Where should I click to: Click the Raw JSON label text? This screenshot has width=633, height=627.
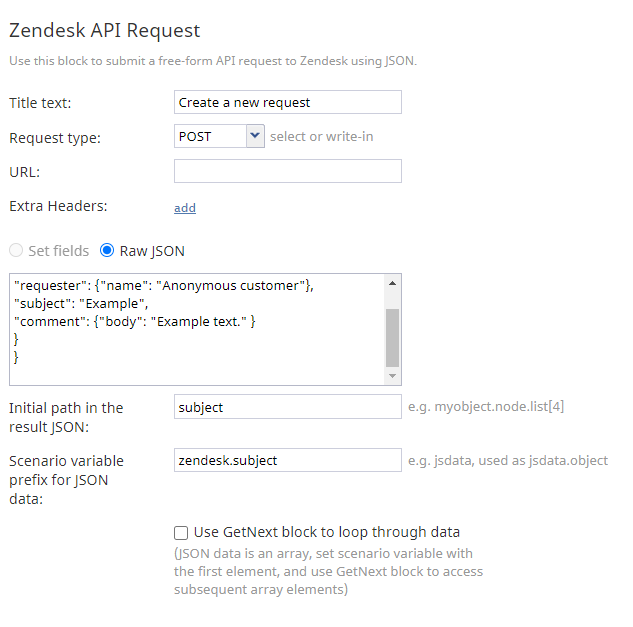click(x=152, y=251)
